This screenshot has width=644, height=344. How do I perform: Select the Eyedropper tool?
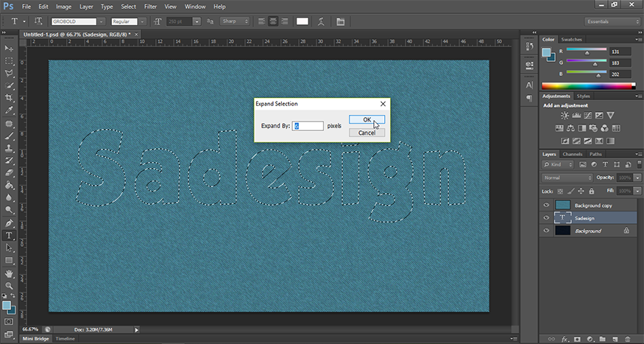tap(9, 110)
